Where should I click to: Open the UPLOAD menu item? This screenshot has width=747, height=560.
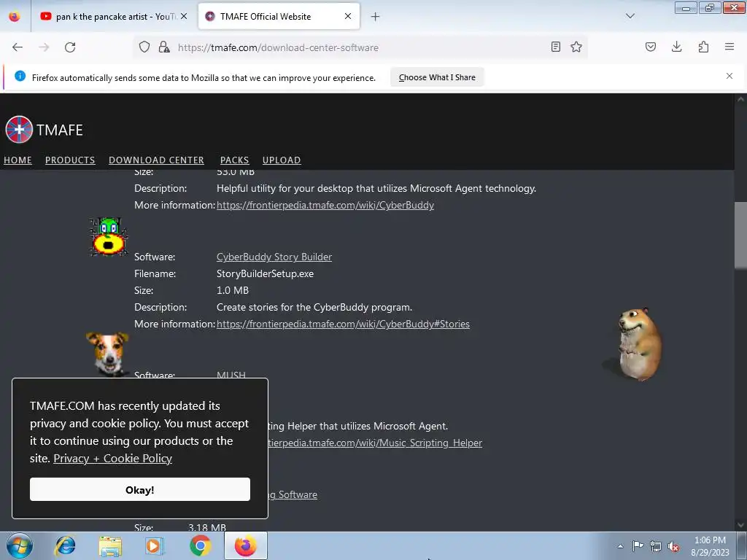pyautogui.click(x=282, y=160)
